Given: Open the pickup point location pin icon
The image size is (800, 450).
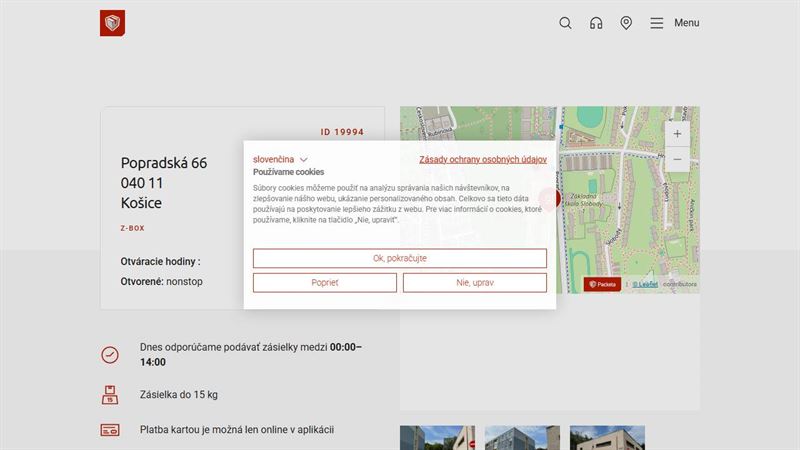Looking at the screenshot, I should click(x=626, y=23).
